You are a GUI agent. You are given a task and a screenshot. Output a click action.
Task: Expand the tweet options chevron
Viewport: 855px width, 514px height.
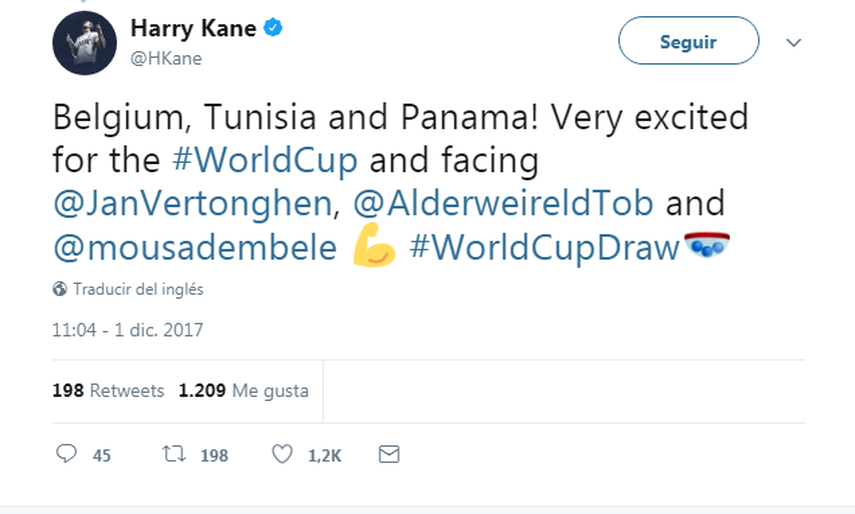[794, 43]
